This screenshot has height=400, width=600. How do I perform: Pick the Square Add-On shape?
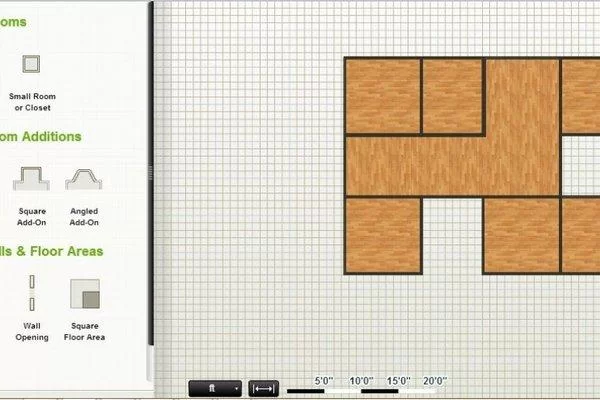tap(31, 178)
